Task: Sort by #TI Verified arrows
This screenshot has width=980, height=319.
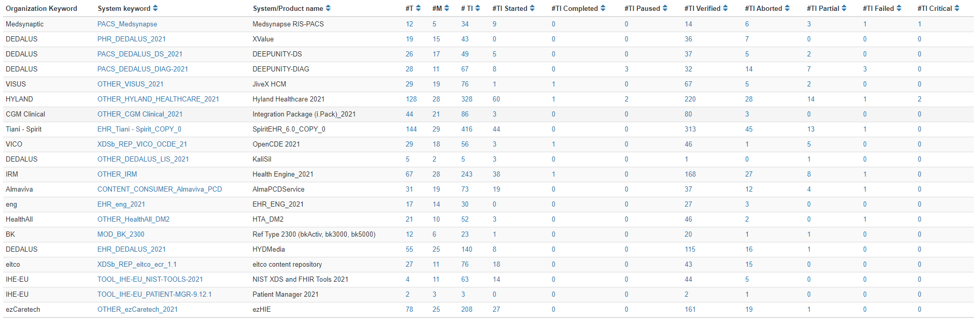Action: tap(725, 8)
